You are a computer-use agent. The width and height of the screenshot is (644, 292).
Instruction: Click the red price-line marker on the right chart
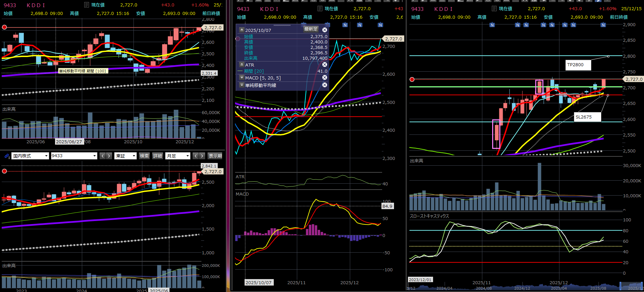(412, 79)
